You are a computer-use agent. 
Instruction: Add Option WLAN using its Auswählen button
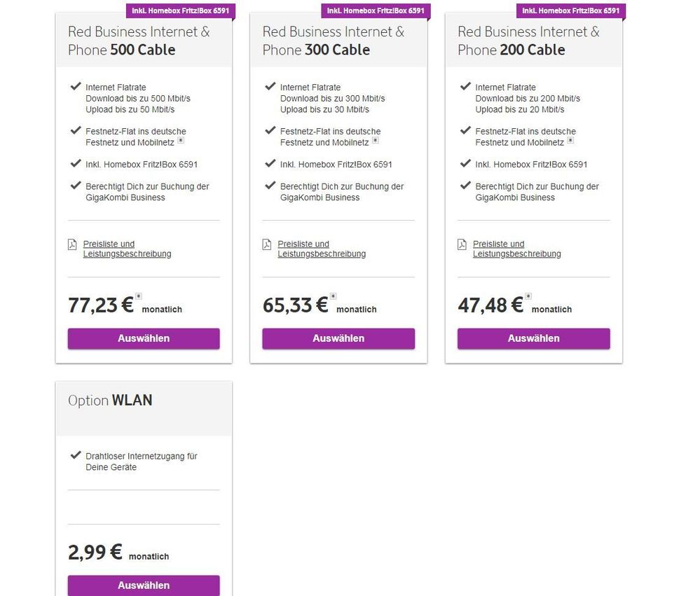click(144, 585)
